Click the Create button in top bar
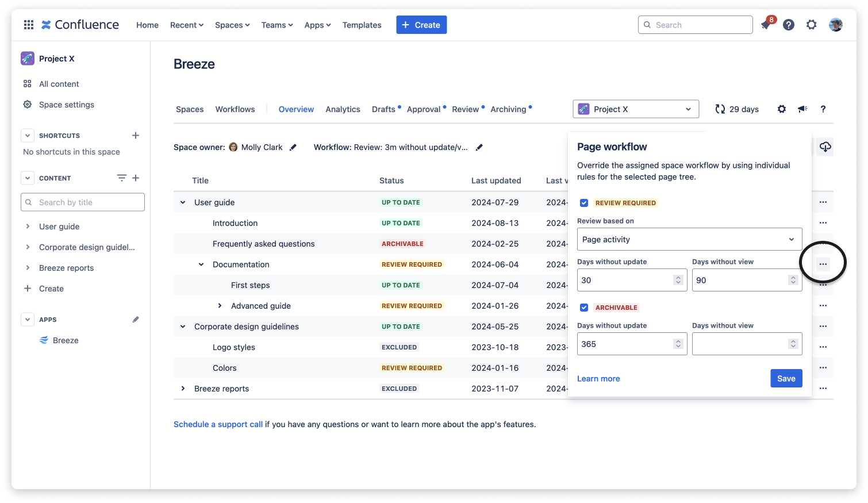868x503 pixels. click(421, 25)
